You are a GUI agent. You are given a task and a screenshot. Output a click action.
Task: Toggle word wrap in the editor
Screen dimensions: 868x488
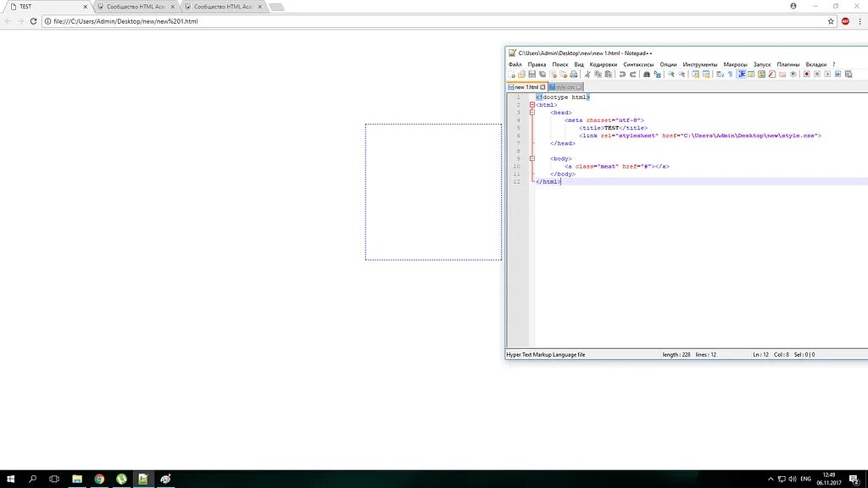coord(720,75)
